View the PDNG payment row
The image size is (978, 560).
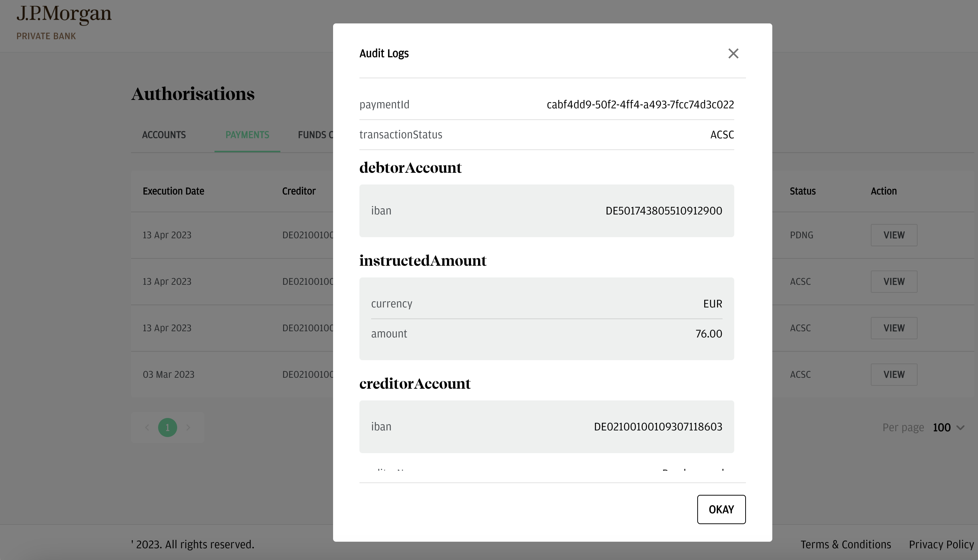[x=894, y=235]
